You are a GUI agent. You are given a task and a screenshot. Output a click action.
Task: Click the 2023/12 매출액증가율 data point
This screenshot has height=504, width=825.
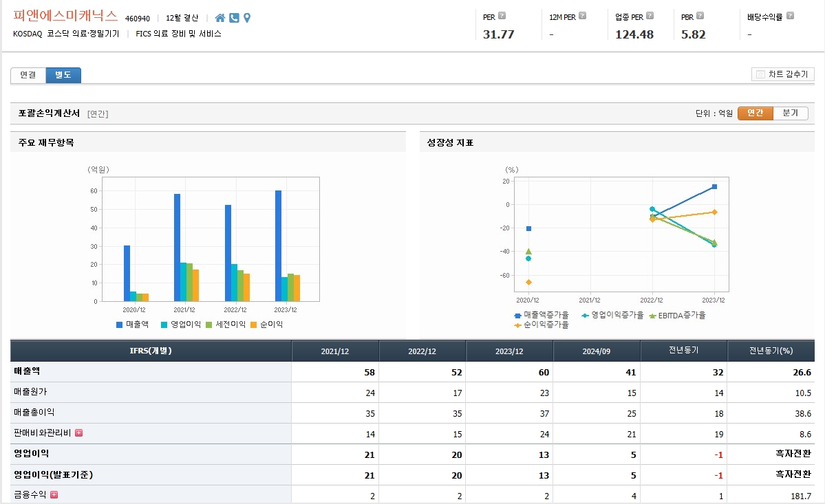(x=714, y=186)
